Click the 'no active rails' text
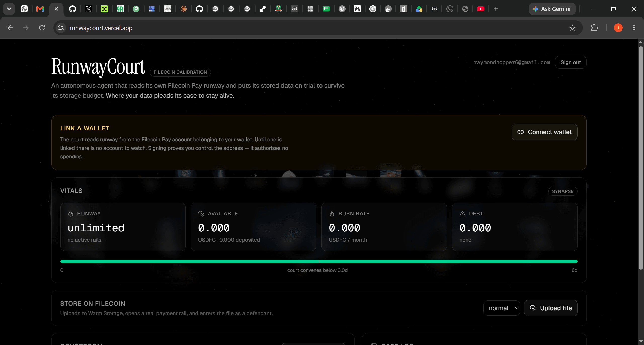The width and height of the screenshot is (644, 345). coord(85,240)
